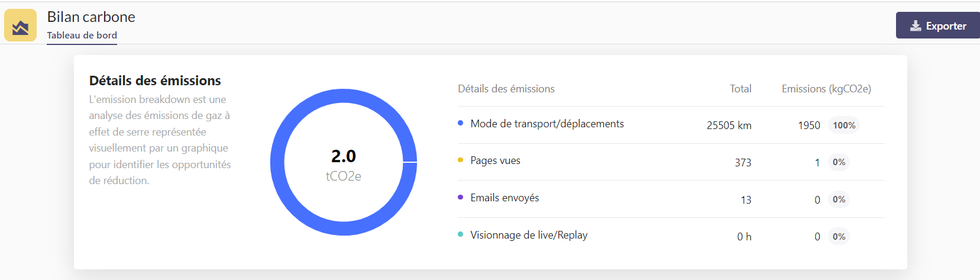The height and width of the screenshot is (280, 980).
Task: Click the 100% badge for transport
Action: point(844,125)
